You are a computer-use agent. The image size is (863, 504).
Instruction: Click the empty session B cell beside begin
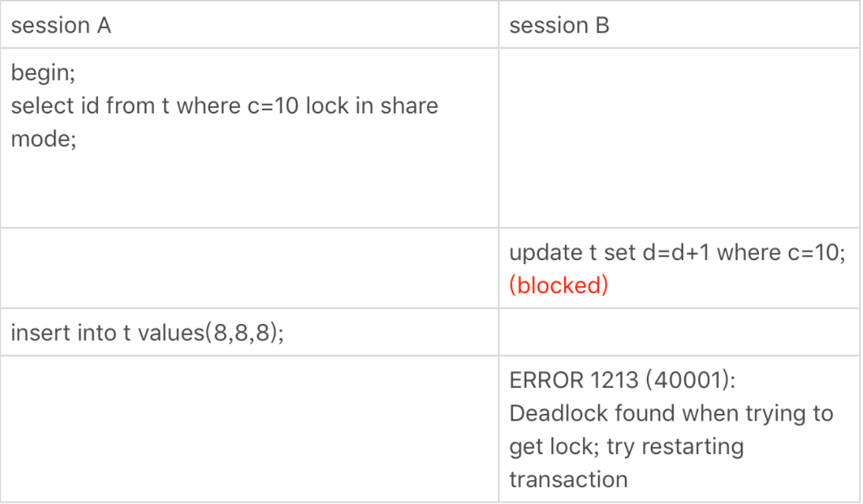(x=678, y=137)
